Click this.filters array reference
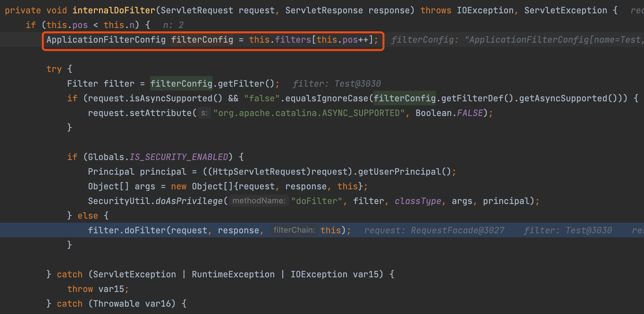 pos(280,40)
